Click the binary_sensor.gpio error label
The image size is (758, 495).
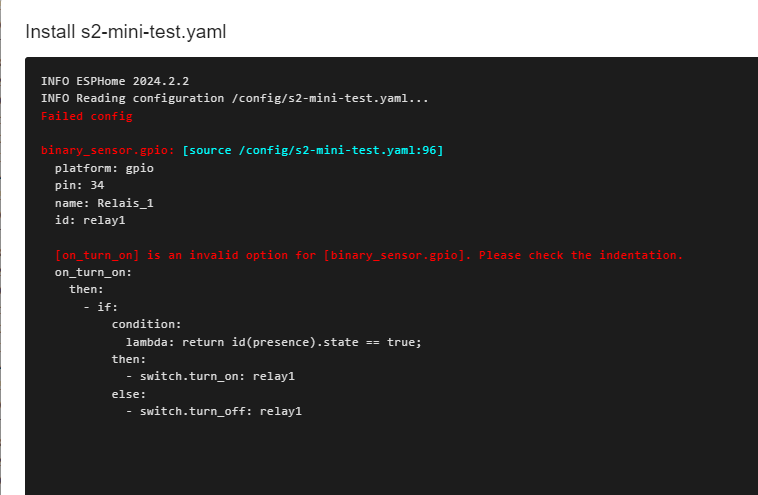[x=107, y=150]
